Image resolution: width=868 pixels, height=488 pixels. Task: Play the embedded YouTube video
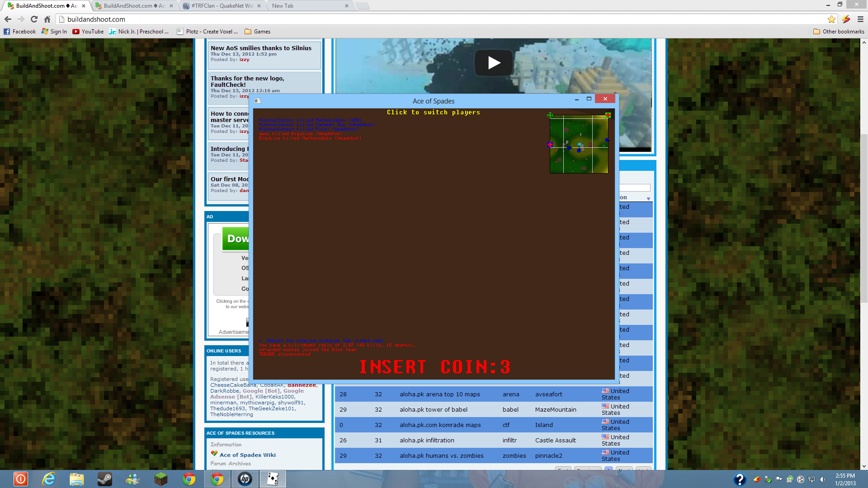tap(494, 63)
